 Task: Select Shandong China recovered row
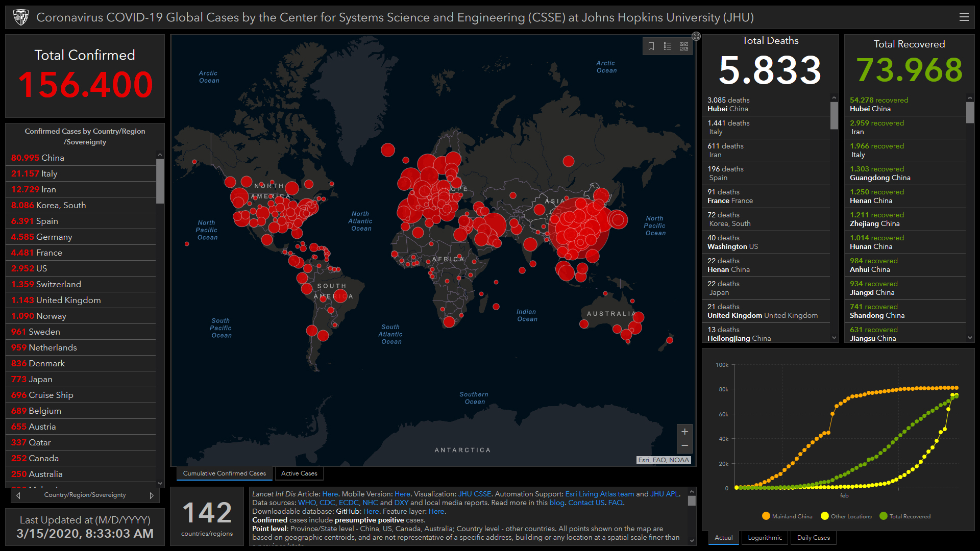(x=905, y=311)
